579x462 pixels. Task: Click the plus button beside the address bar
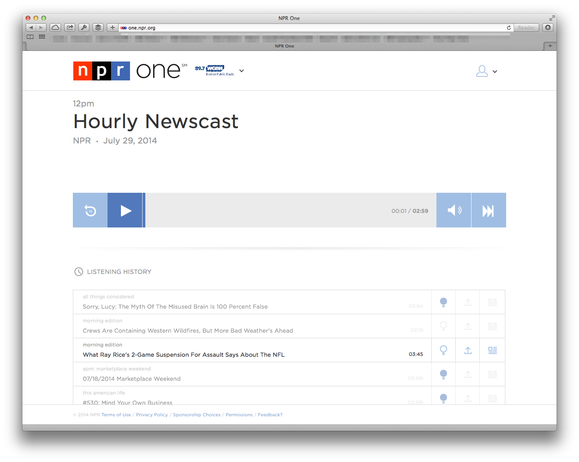[112, 28]
